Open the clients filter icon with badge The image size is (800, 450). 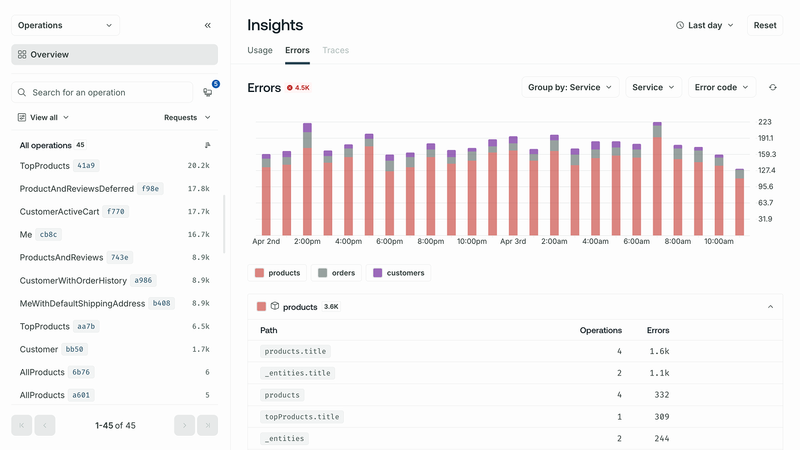point(208,92)
